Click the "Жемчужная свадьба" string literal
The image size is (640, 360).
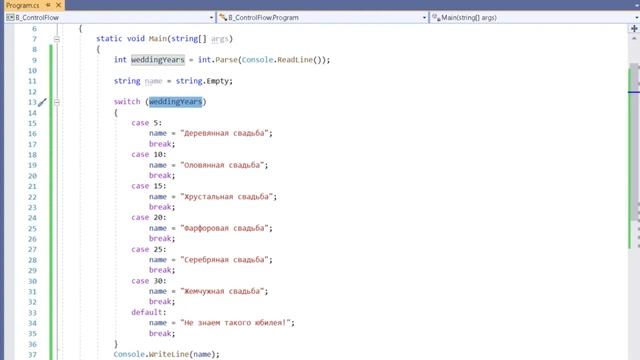tap(222, 291)
